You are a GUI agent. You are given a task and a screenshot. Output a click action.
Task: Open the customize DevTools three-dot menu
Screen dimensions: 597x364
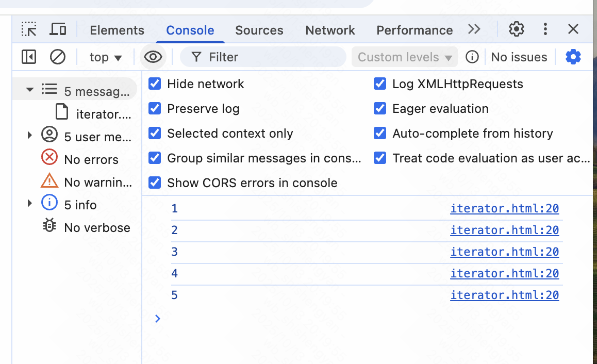pos(545,29)
